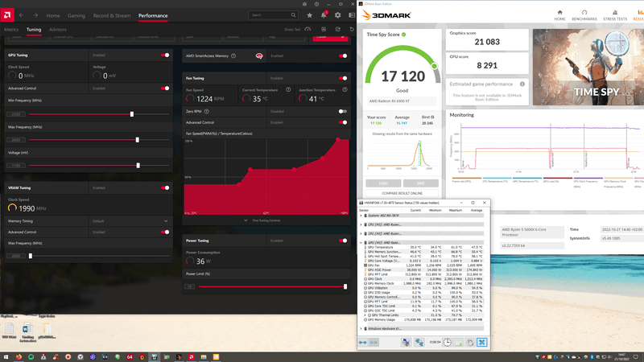
Task: Open the Memory Timing Default dropdown
Action: (x=130, y=220)
